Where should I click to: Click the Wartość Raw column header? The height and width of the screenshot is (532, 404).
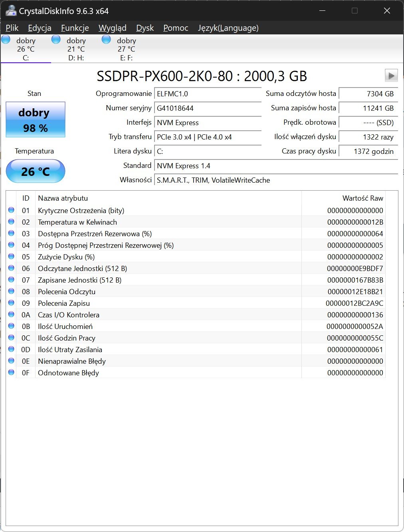pyautogui.click(x=362, y=198)
